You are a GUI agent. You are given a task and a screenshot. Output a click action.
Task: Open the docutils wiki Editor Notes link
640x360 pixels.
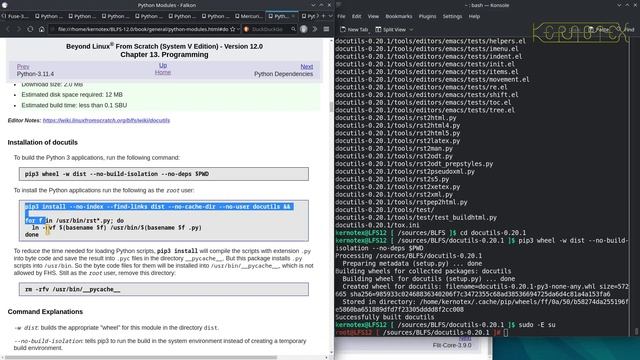tap(106, 120)
